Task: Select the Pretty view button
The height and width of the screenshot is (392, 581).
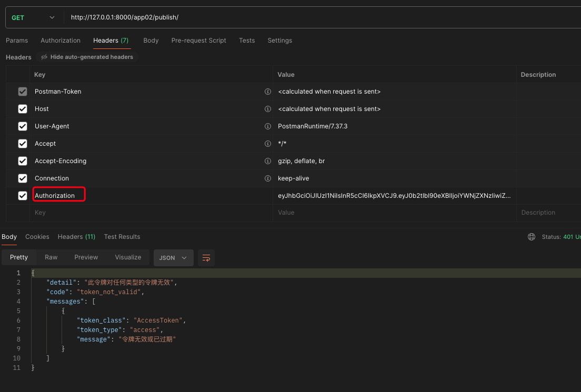Action: coord(19,257)
